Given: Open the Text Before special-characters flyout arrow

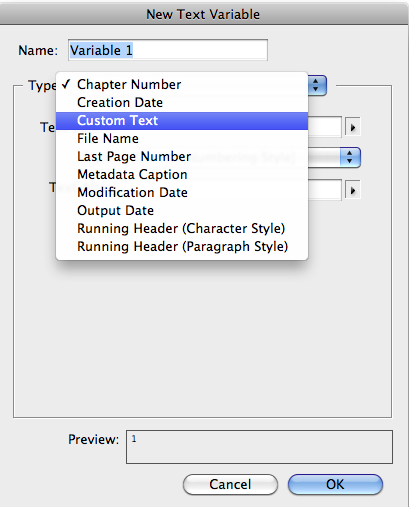Looking at the screenshot, I should (353, 127).
